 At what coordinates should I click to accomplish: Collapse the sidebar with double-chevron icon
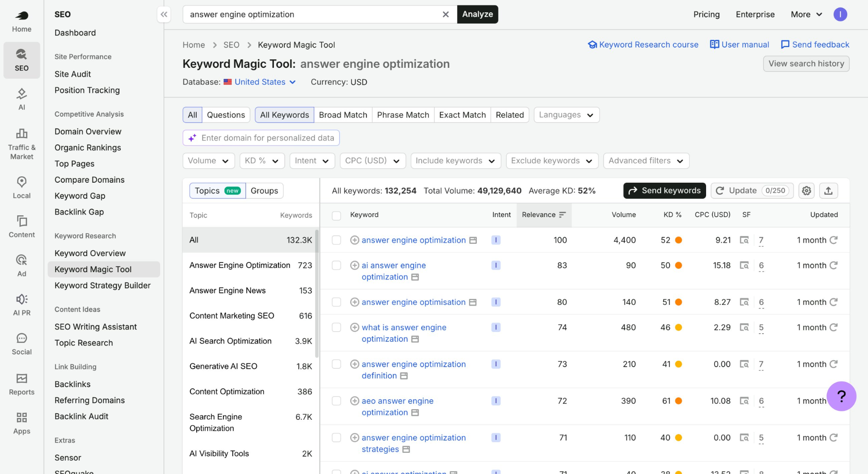[164, 14]
